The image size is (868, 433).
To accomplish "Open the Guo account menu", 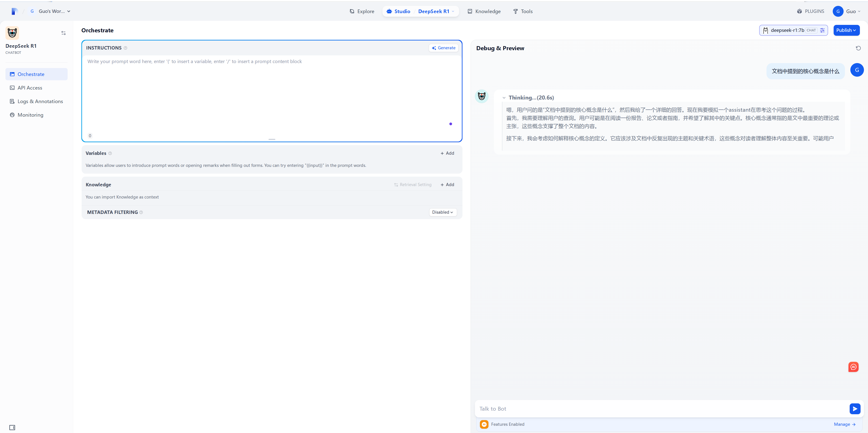I will 847,12.
